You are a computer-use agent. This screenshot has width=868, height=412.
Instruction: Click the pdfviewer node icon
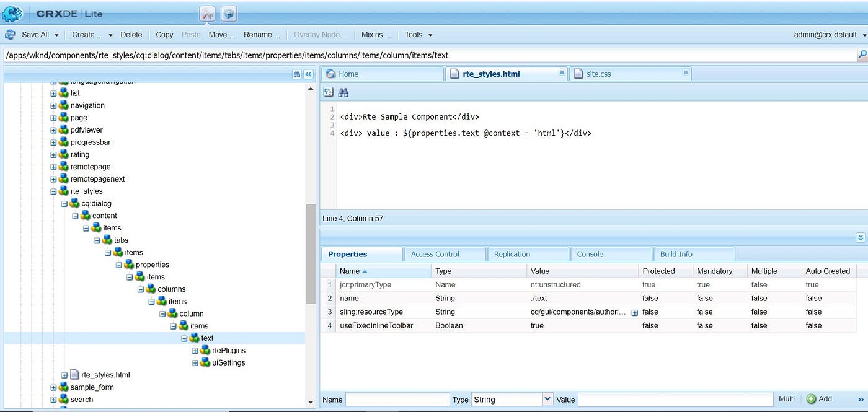(64, 130)
